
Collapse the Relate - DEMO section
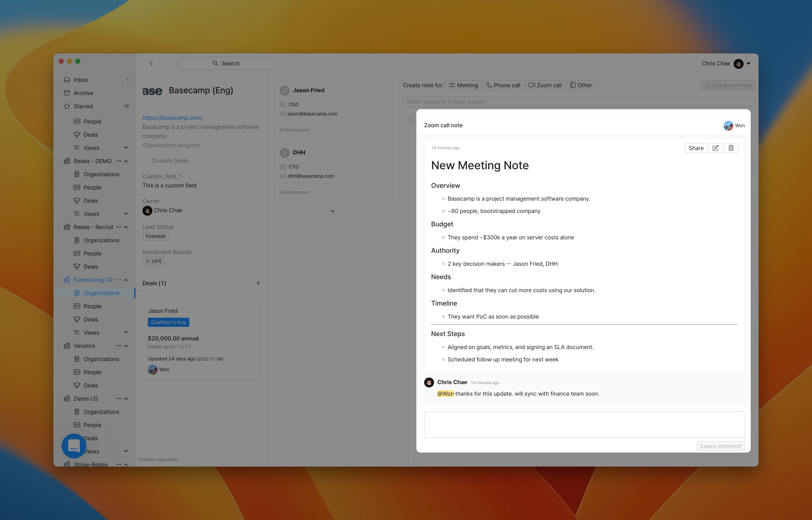point(126,161)
